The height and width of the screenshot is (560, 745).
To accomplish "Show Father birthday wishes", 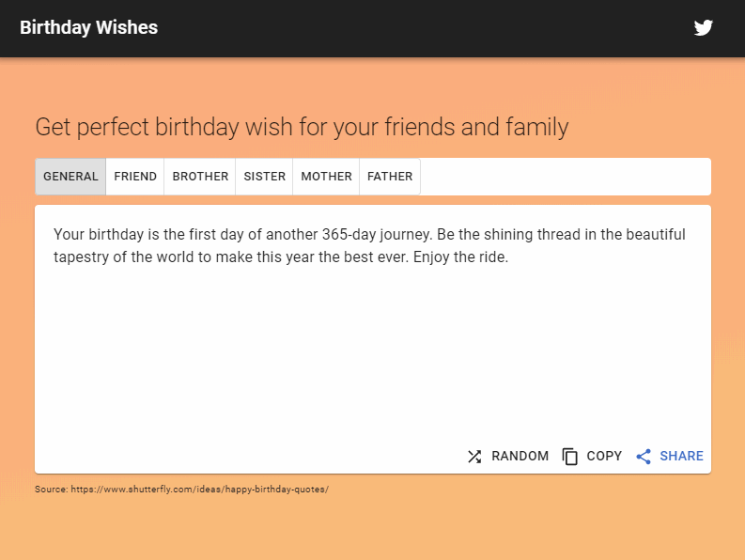I will pos(390,177).
